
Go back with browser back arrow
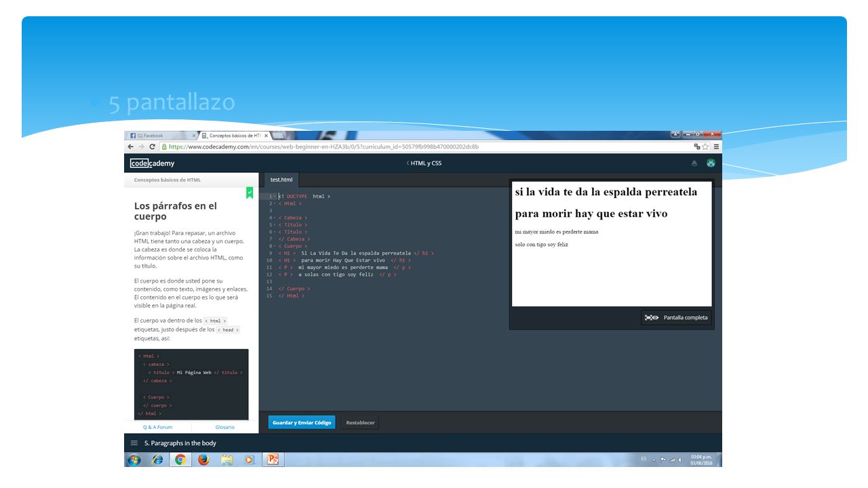pyautogui.click(x=131, y=146)
